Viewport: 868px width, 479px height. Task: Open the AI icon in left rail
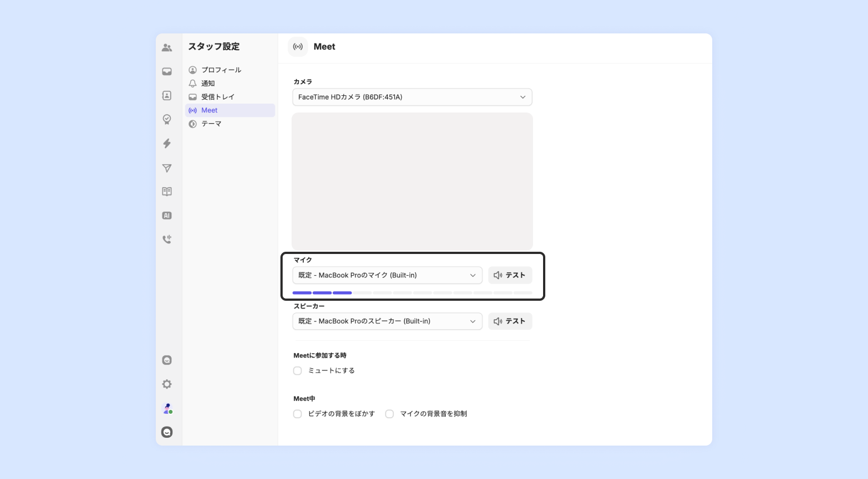click(167, 216)
